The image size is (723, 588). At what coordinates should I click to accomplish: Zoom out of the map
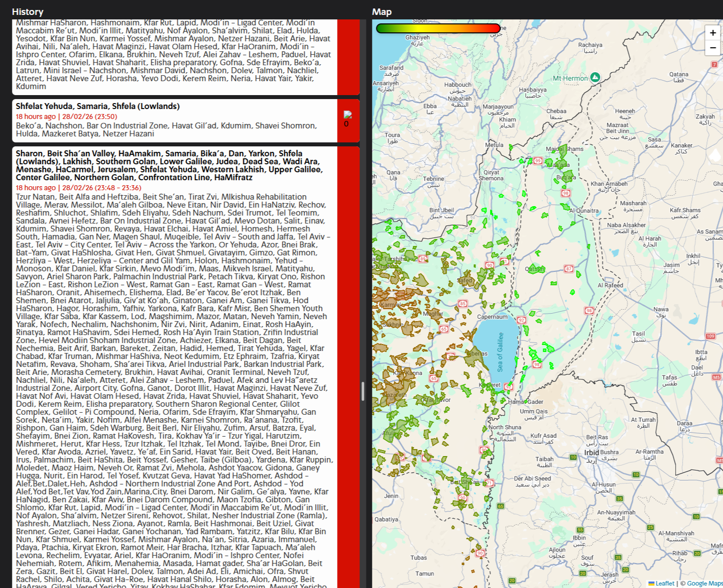(x=713, y=48)
